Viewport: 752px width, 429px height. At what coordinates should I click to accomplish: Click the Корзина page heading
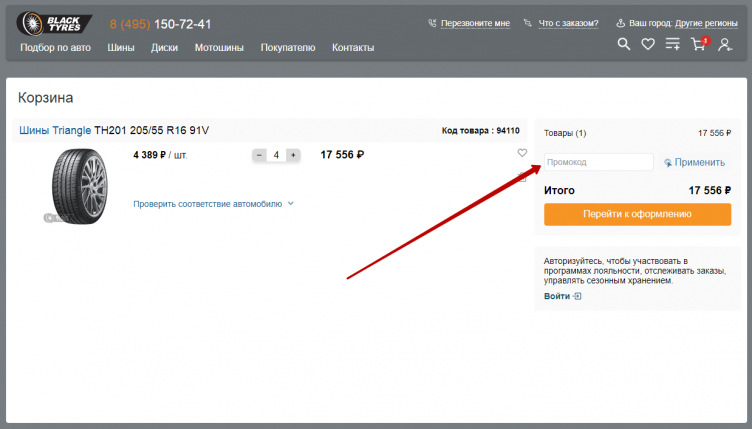[x=46, y=98]
